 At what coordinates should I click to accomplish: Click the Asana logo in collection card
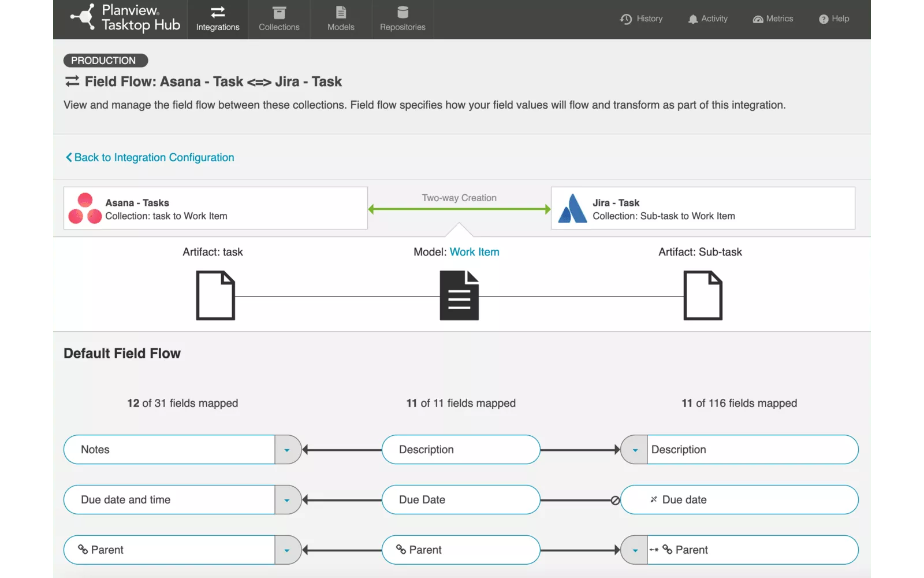pyautogui.click(x=85, y=209)
